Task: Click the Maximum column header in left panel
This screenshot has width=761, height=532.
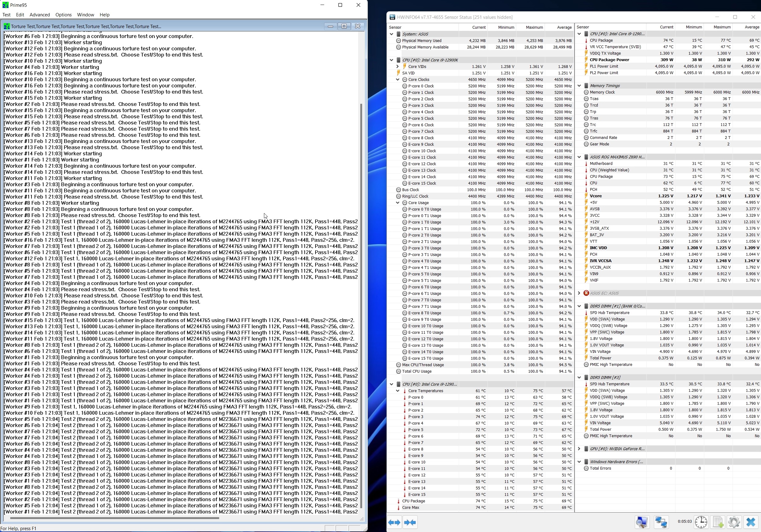Action: 534,27
